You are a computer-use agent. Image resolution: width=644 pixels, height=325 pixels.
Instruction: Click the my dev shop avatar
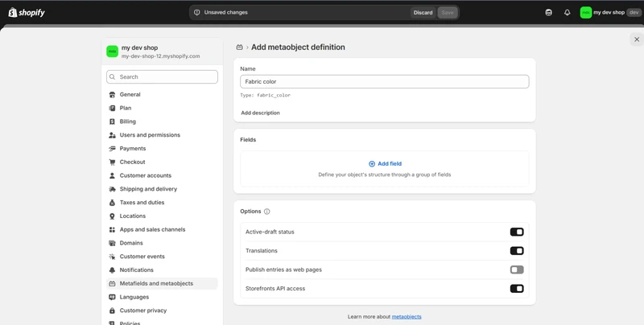[x=586, y=12]
